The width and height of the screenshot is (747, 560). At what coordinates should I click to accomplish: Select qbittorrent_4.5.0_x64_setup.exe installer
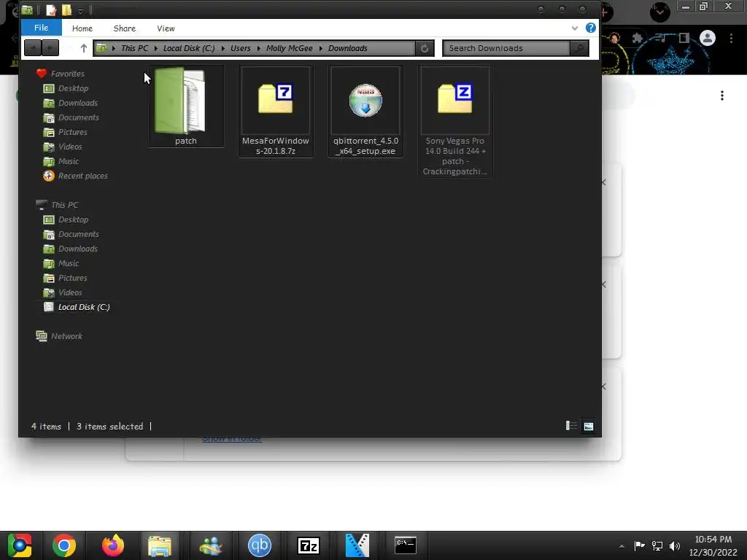point(365,111)
